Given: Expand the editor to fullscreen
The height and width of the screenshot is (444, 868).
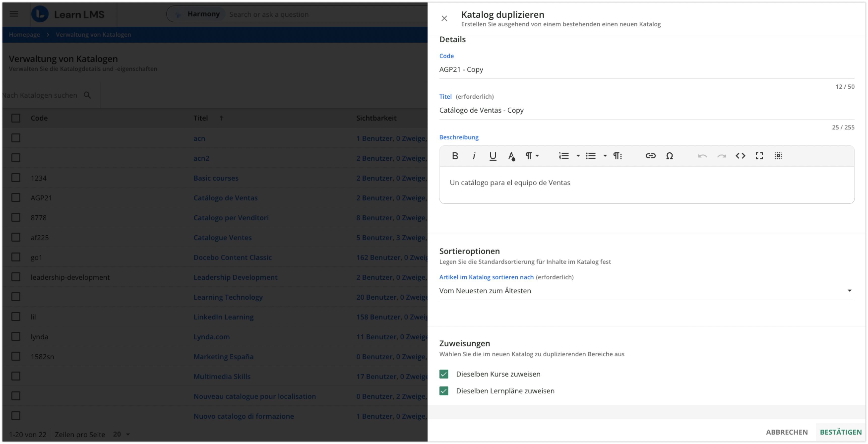Looking at the screenshot, I should pyautogui.click(x=759, y=156).
